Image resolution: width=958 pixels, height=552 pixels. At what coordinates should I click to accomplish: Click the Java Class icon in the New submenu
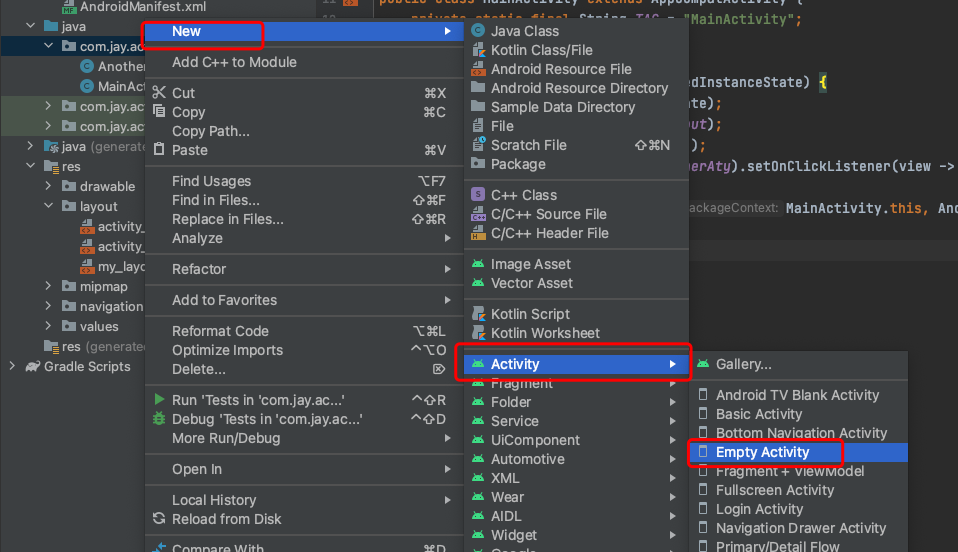(478, 31)
